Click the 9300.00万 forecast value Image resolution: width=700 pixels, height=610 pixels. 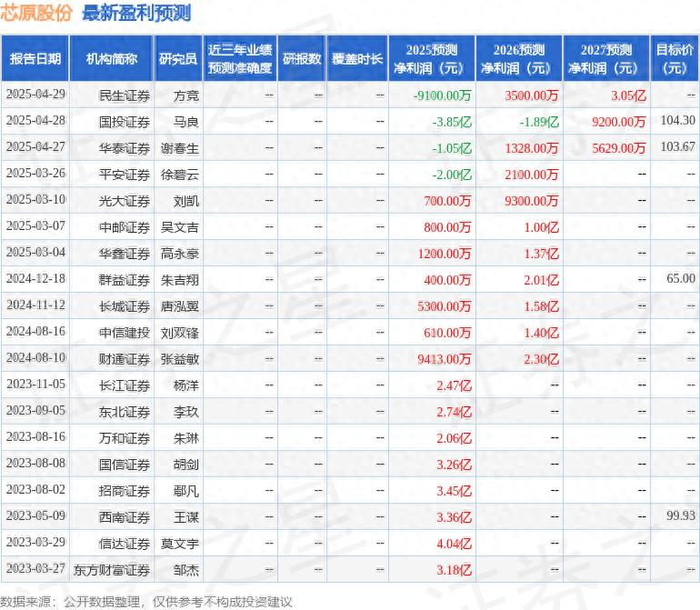[x=532, y=201]
